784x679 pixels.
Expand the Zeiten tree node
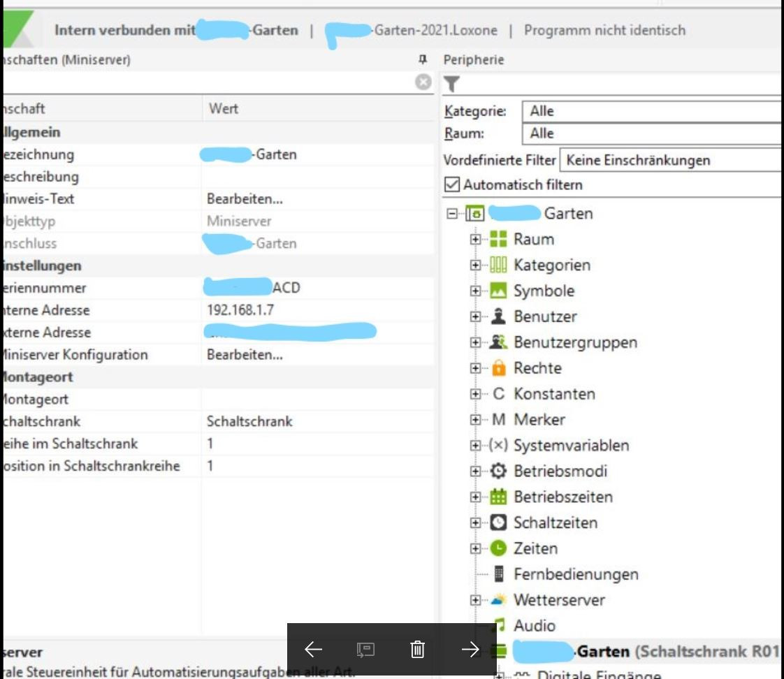[x=475, y=549]
